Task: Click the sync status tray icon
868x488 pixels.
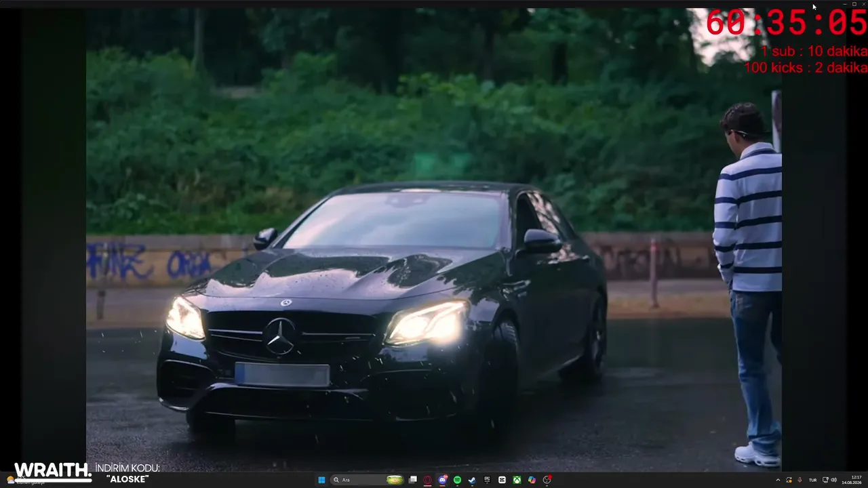Action: pos(789,480)
